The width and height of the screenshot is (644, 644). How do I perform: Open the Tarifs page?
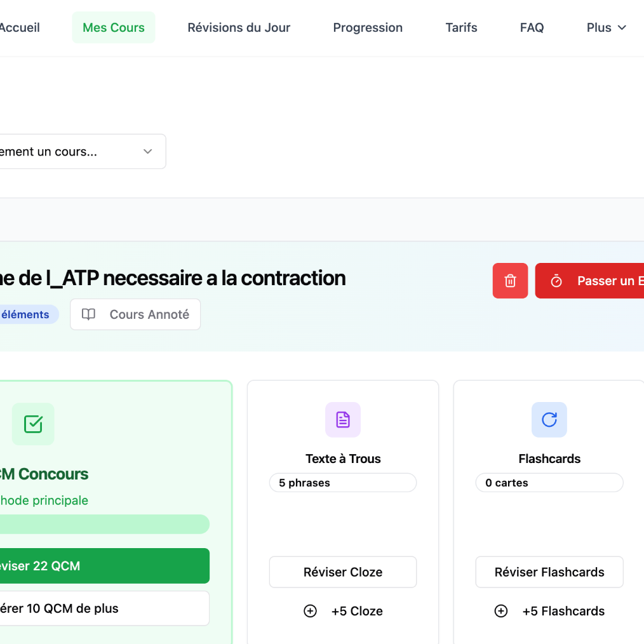tap(461, 27)
